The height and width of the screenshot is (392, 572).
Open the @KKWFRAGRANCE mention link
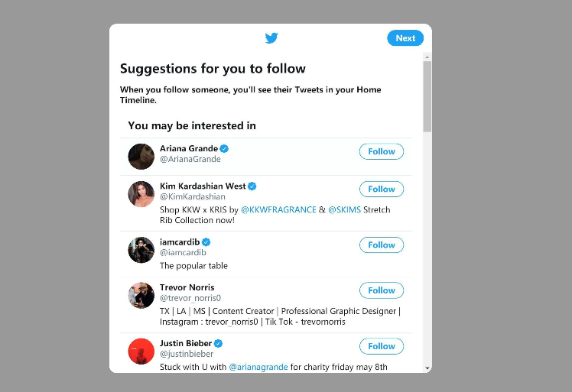point(278,209)
